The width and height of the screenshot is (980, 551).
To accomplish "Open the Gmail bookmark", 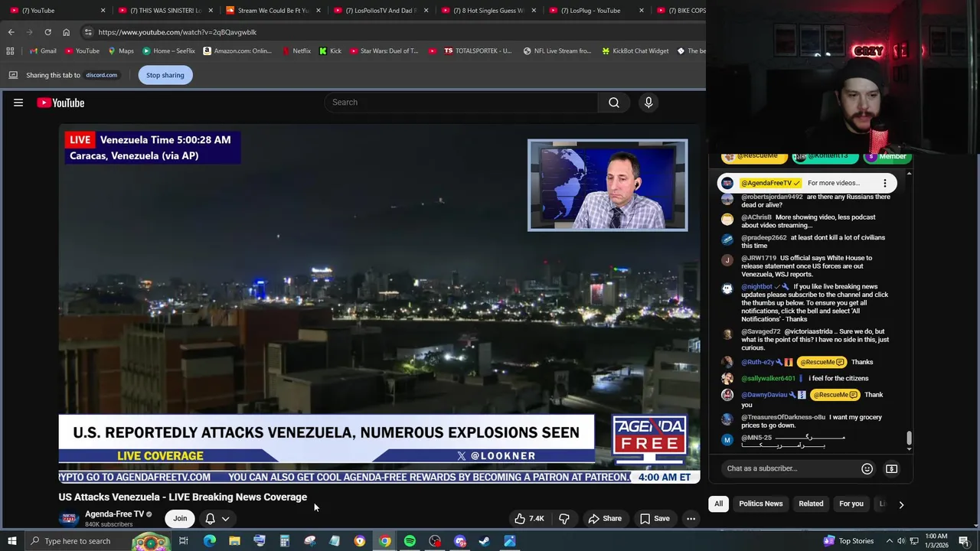I will [x=43, y=51].
